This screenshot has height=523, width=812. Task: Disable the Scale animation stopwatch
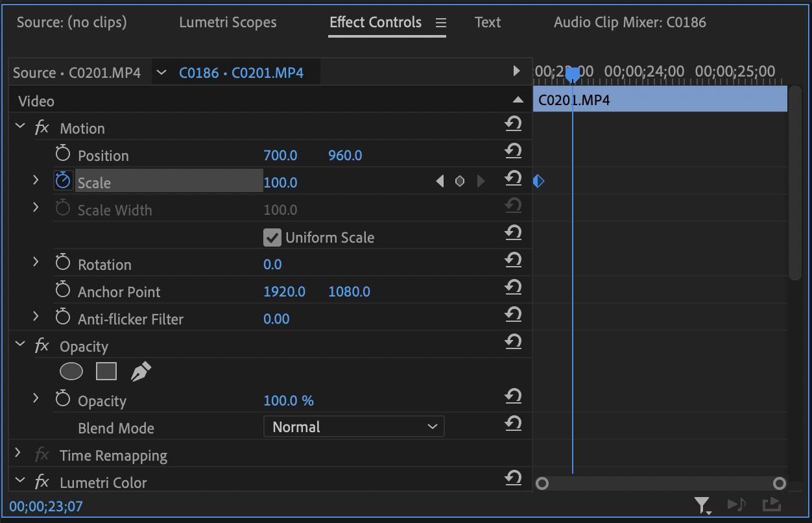63,180
